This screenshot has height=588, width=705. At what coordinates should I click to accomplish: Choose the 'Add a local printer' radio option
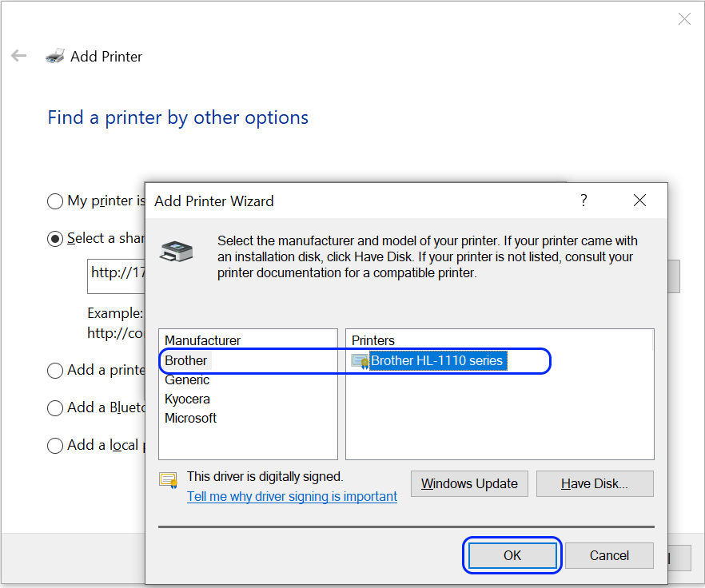pos(55,446)
